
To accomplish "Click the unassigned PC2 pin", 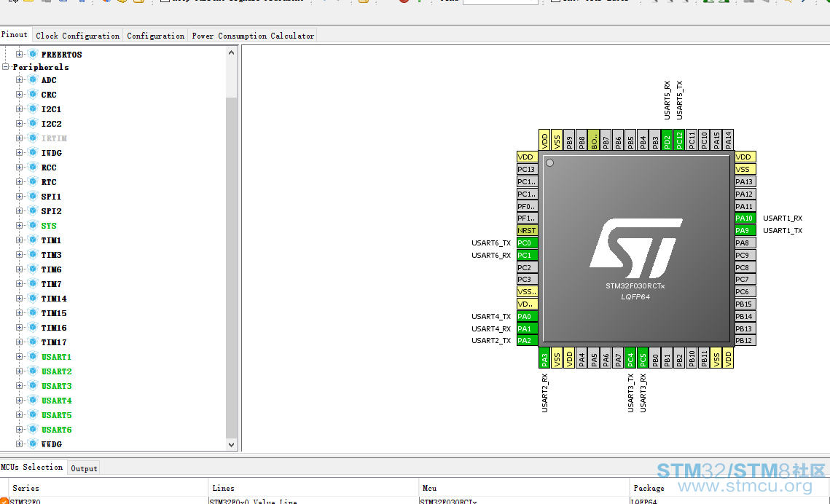I will pos(527,267).
